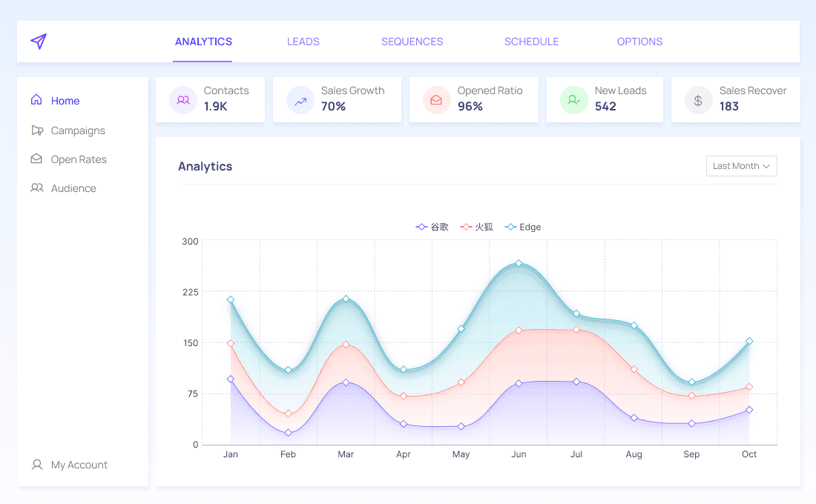
Task: Hide the 火狐 data series
Action: 476,227
